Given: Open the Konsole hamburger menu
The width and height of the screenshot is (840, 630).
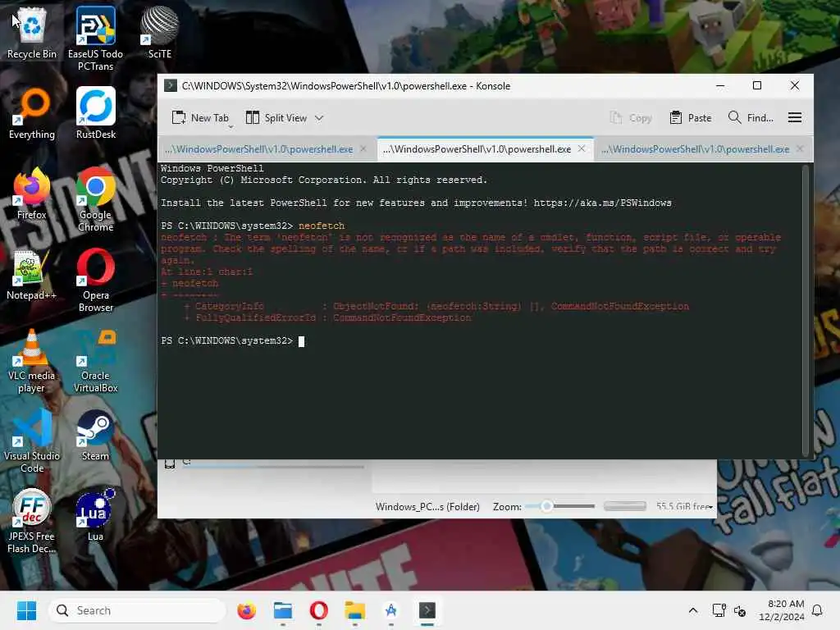Looking at the screenshot, I should click(794, 118).
